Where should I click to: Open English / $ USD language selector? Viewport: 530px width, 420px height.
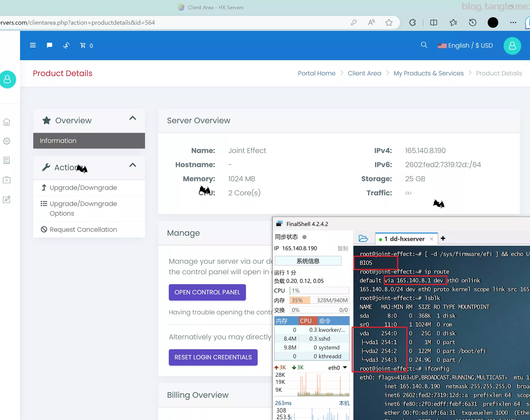(465, 45)
